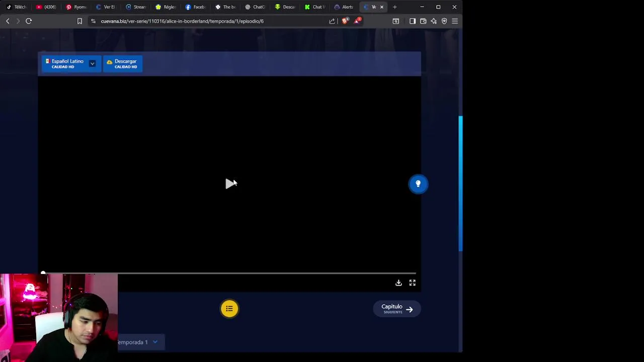Go back with browser back arrow
The width and height of the screenshot is (644, 362).
[x=8, y=21]
